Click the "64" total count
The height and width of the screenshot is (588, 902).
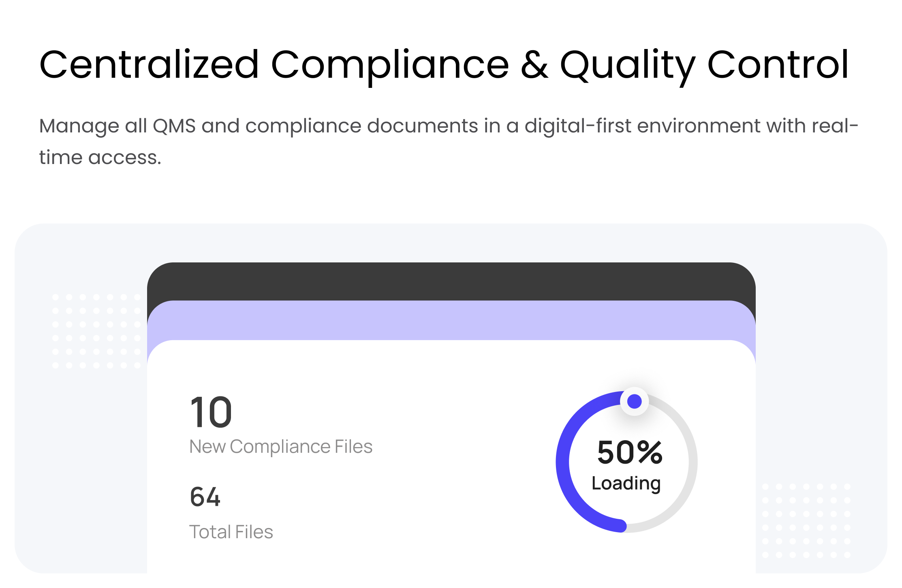click(x=205, y=497)
